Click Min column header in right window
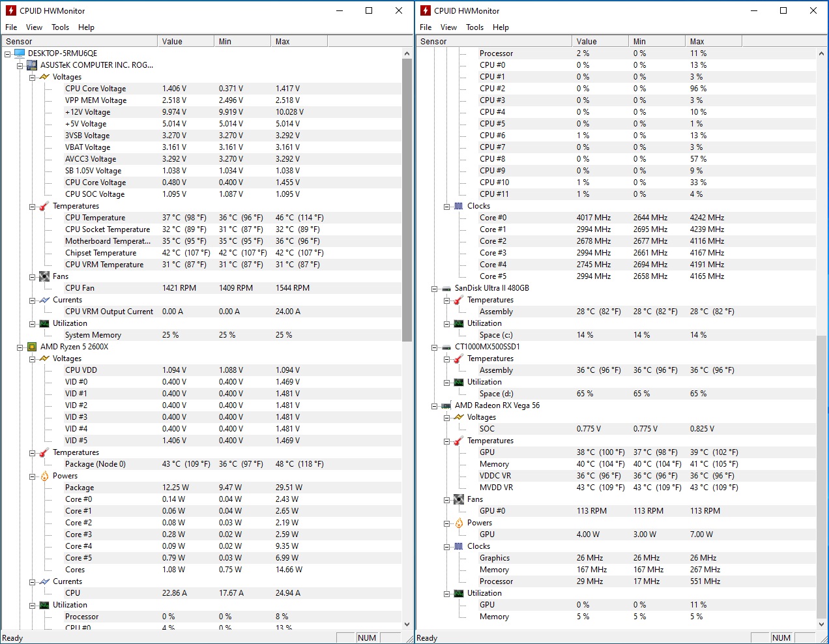The image size is (829, 644). 657,41
